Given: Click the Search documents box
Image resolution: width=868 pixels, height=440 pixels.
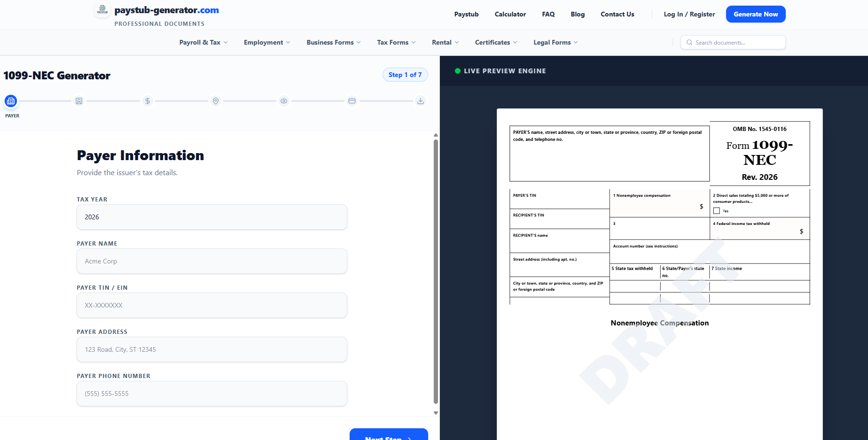Looking at the screenshot, I should coord(733,42).
